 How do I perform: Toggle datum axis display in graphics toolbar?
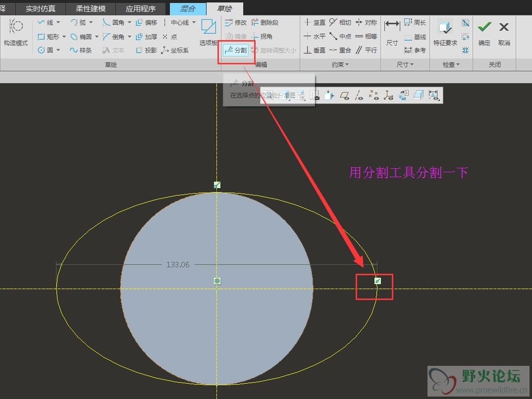359,96
